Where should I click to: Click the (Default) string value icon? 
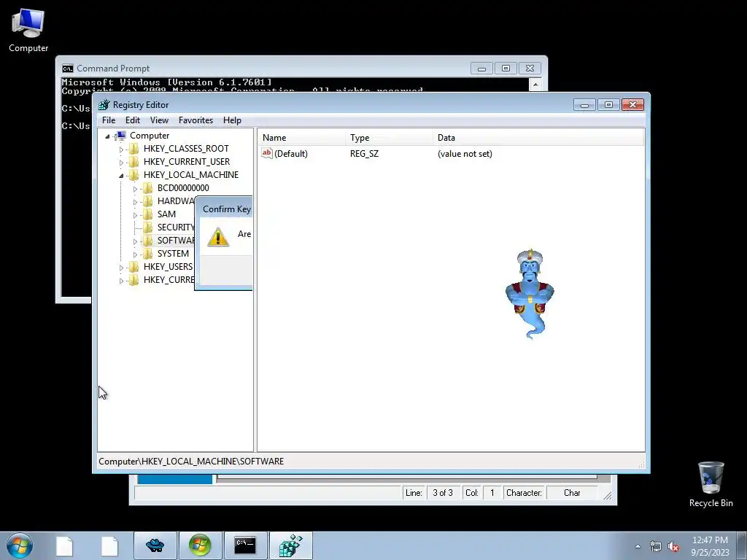click(x=267, y=153)
